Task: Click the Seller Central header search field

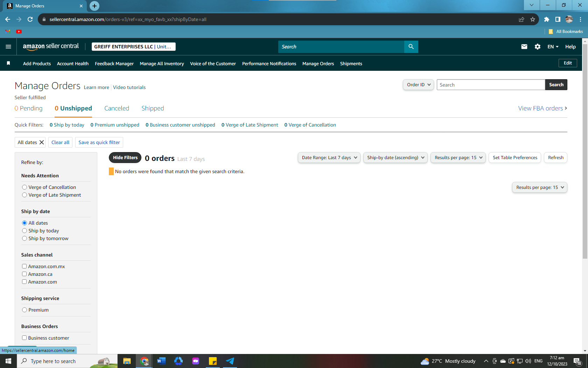Action: 341,47
